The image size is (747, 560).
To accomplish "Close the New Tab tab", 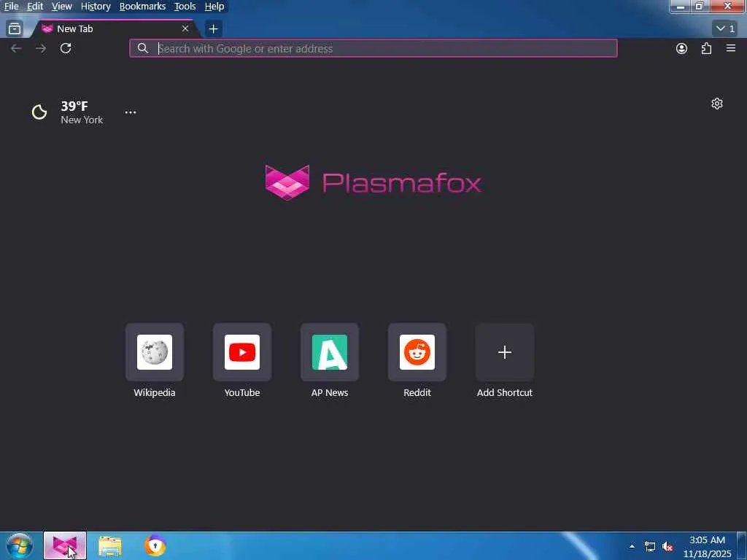I will (185, 28).
